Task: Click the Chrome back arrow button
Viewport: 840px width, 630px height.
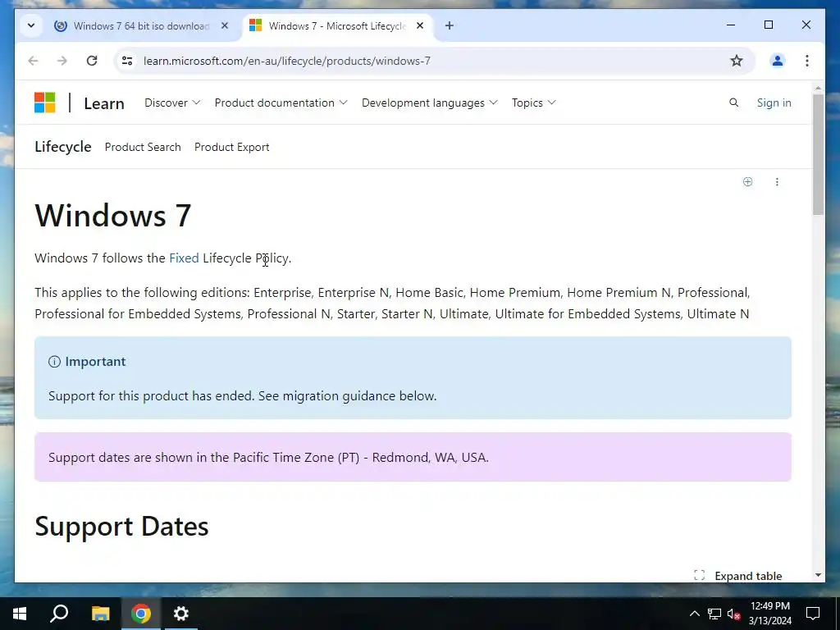Action: click(33, 61)
